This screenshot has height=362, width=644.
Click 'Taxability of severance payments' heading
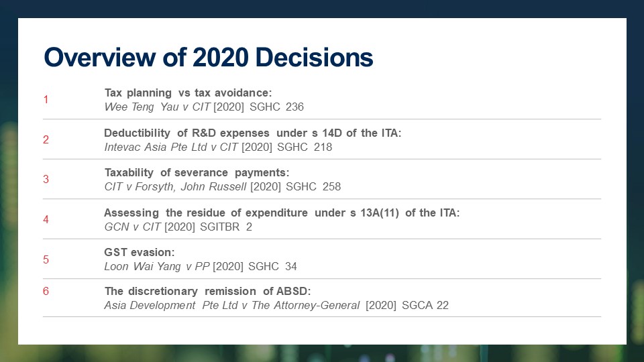197,172
